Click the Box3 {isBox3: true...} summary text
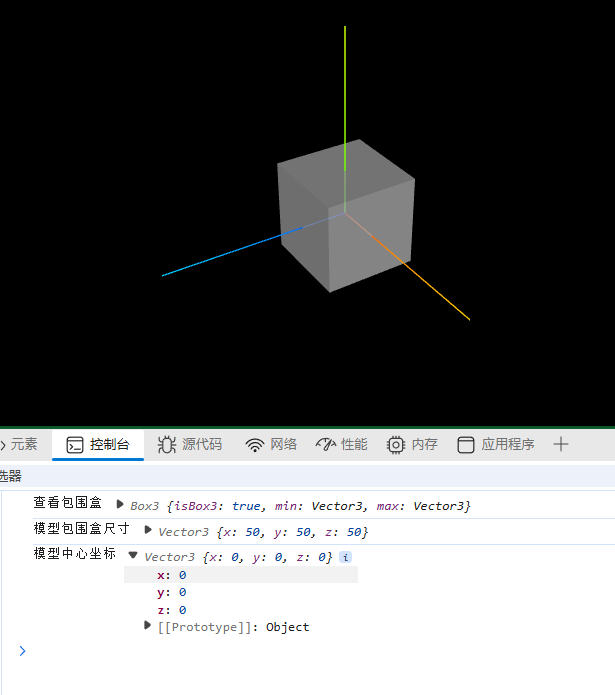Screen dimensions: 615x695 point(300,506)
